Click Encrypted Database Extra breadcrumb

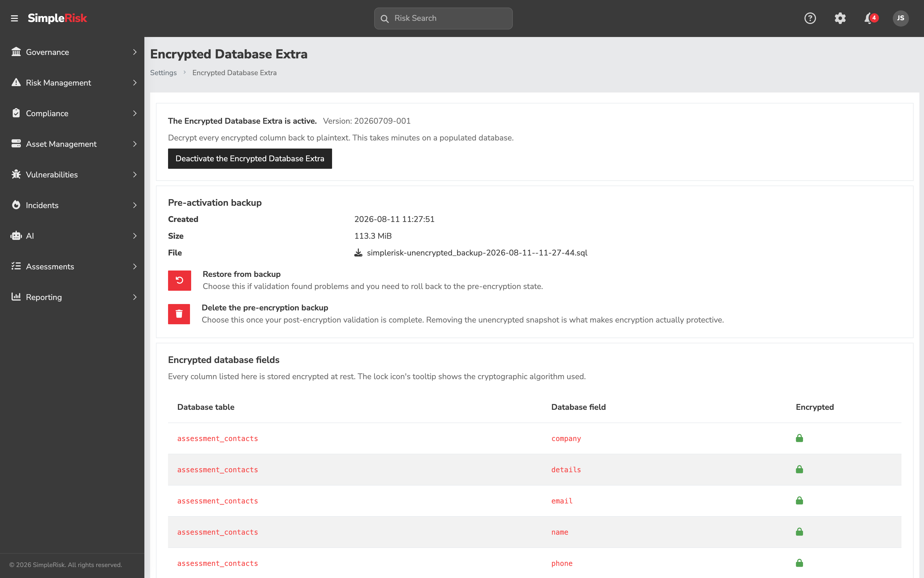coord(234,73)
